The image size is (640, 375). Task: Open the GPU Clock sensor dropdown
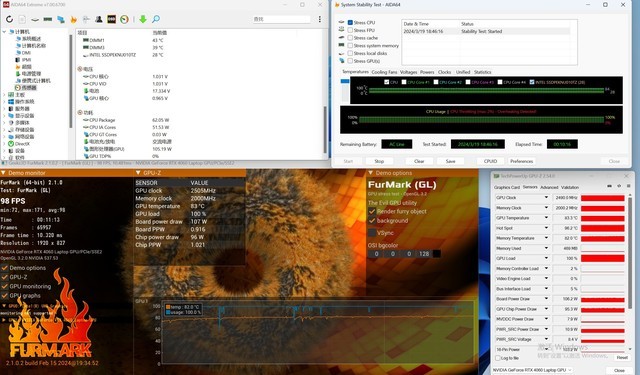pyautogui.click(x=546, y=197)
